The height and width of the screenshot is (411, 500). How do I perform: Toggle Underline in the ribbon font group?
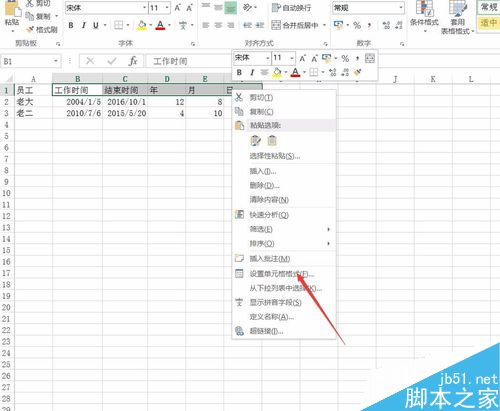[96, 25]
